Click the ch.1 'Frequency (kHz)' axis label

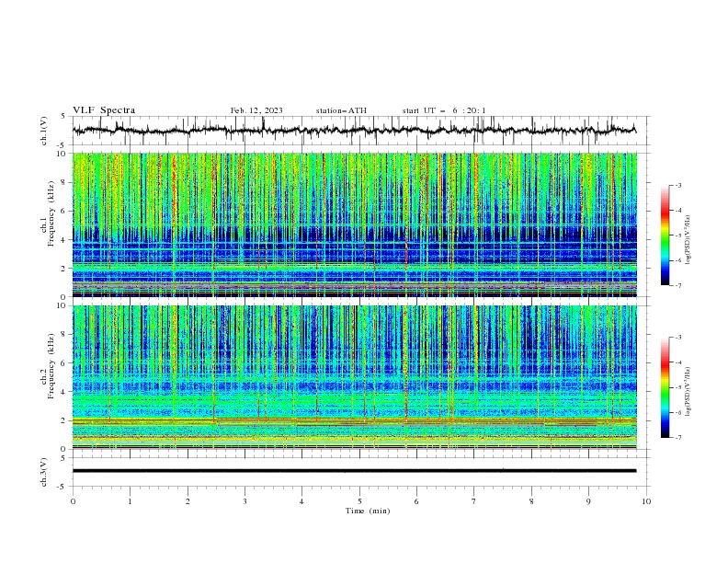pyautogui.click(x=51, y=213)
